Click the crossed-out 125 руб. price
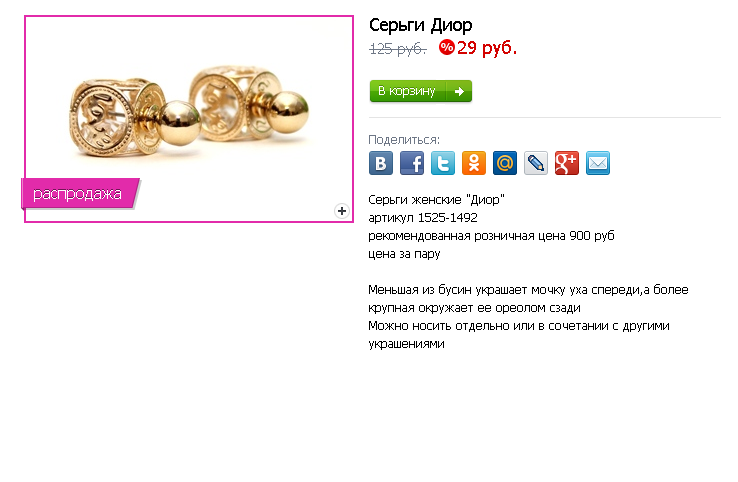The width and height of the screenshot is (738, 482). click(398, 48)
